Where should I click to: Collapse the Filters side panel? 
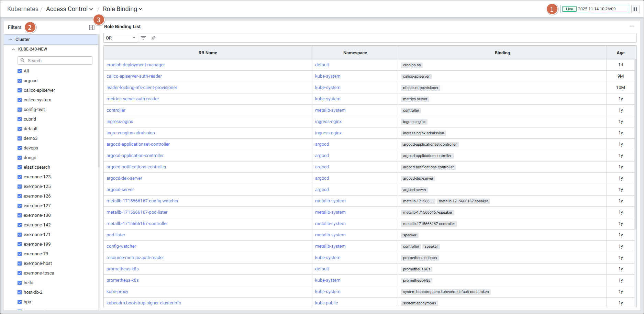pyautogui.click(x=92, y=27)
